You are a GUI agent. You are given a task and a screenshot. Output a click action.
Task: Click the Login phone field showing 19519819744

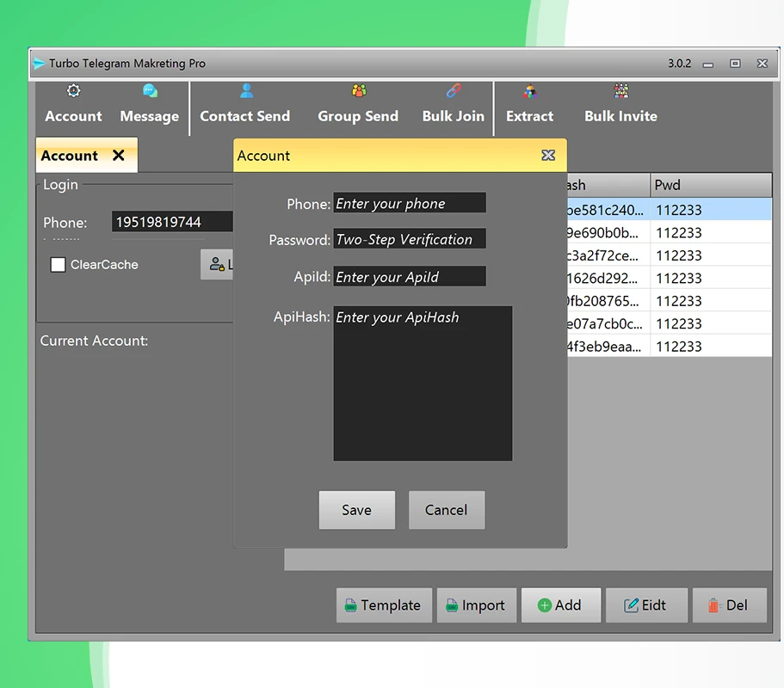tap(172, 221)
